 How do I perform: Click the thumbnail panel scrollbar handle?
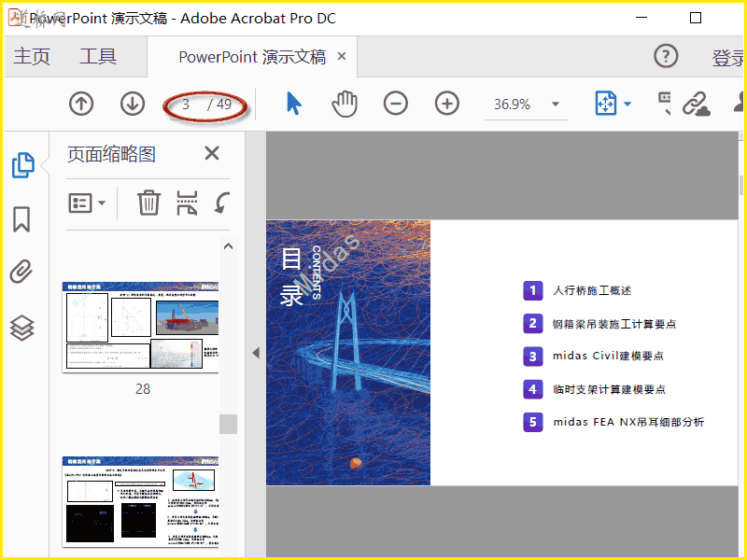click(x=228, y=424)
